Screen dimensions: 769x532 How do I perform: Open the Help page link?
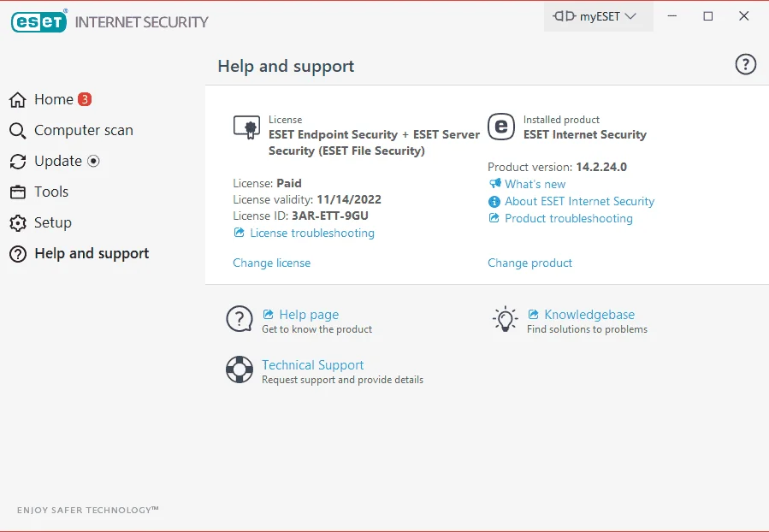point(309,314)
